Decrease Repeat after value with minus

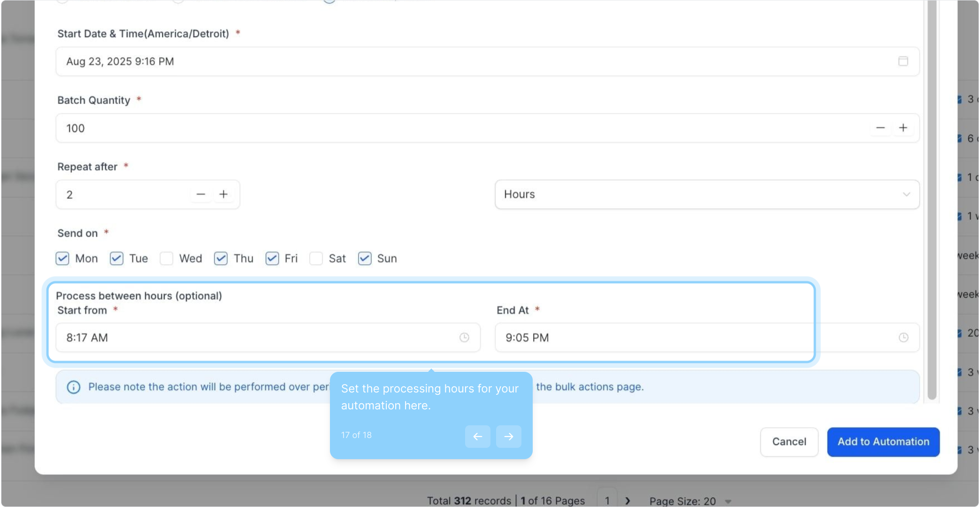pos(201,194)
